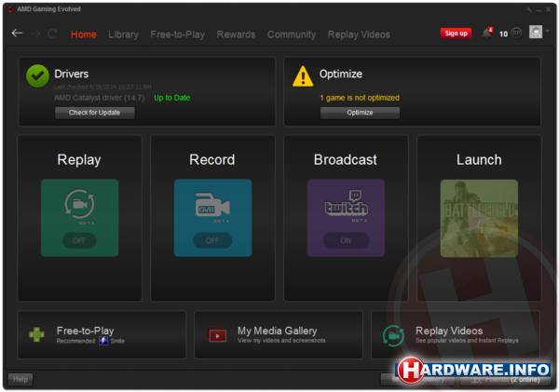Click the yellow Optimize warning icon
This screenshot has height=392, width=559.
pyautogui.click(x=303, y=76)
